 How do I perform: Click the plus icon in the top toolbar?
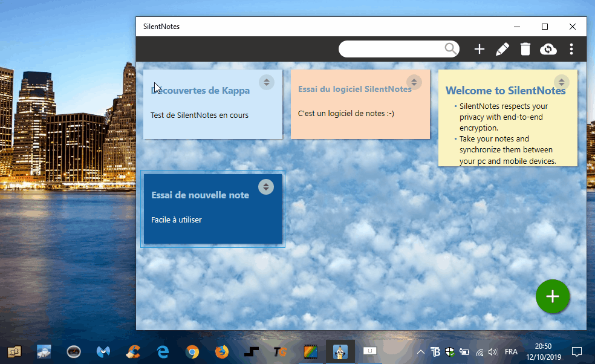[x=480, y=49]
